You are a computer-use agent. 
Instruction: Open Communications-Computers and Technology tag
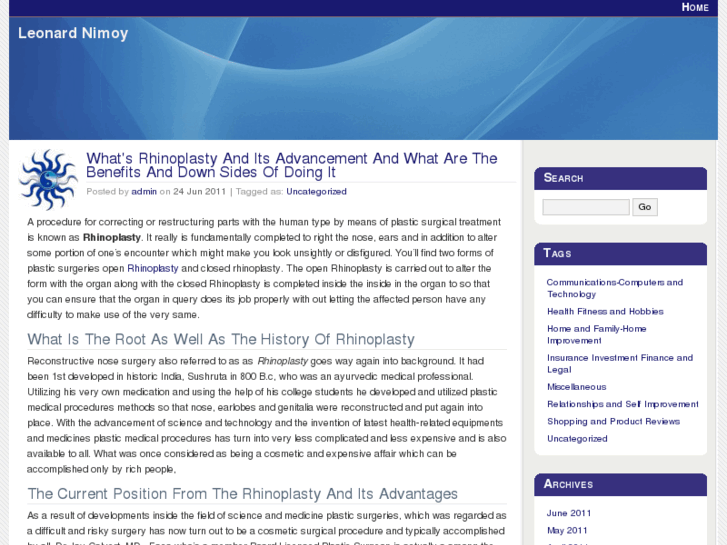tap(615, 288)
